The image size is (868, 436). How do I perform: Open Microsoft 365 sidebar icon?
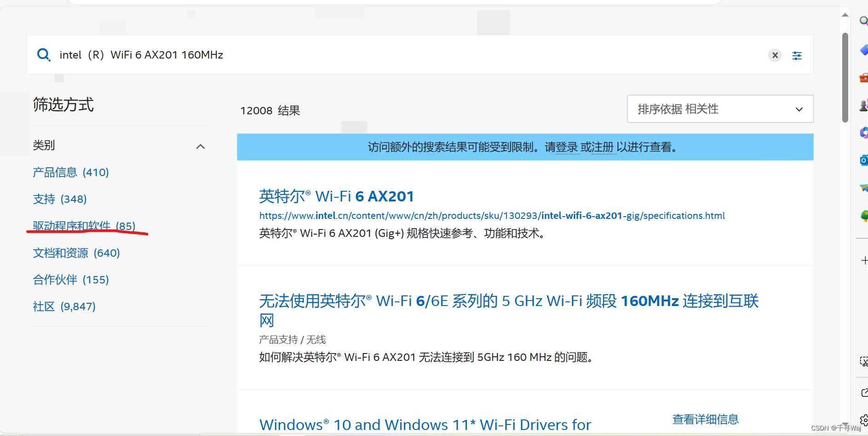(x=864, y=133)
